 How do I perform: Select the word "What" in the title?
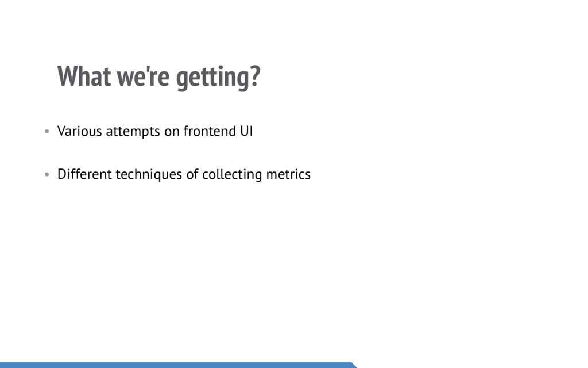[x=84, y=76]
